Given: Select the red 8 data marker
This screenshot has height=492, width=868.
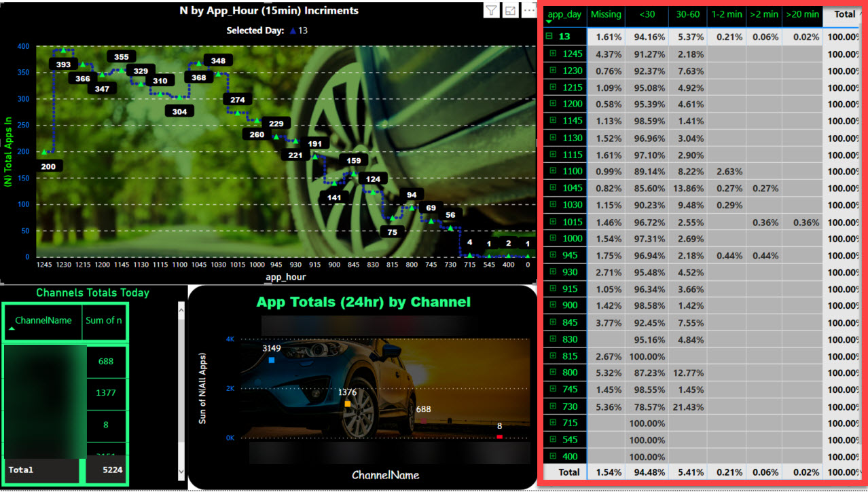Looking at the screenshot, I should coord(499,437).
